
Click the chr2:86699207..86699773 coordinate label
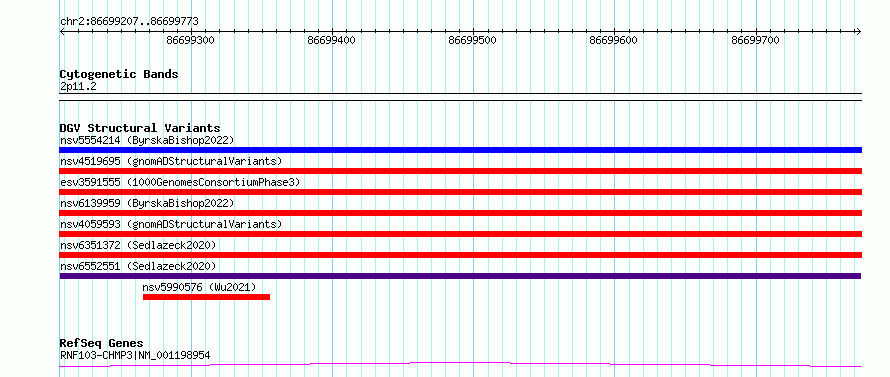pos(129,22)
